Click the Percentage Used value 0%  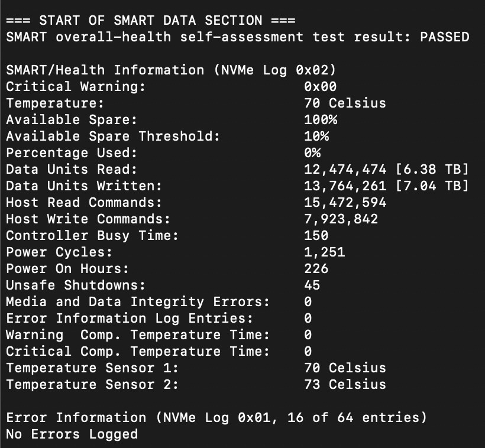tap(312, 153)
